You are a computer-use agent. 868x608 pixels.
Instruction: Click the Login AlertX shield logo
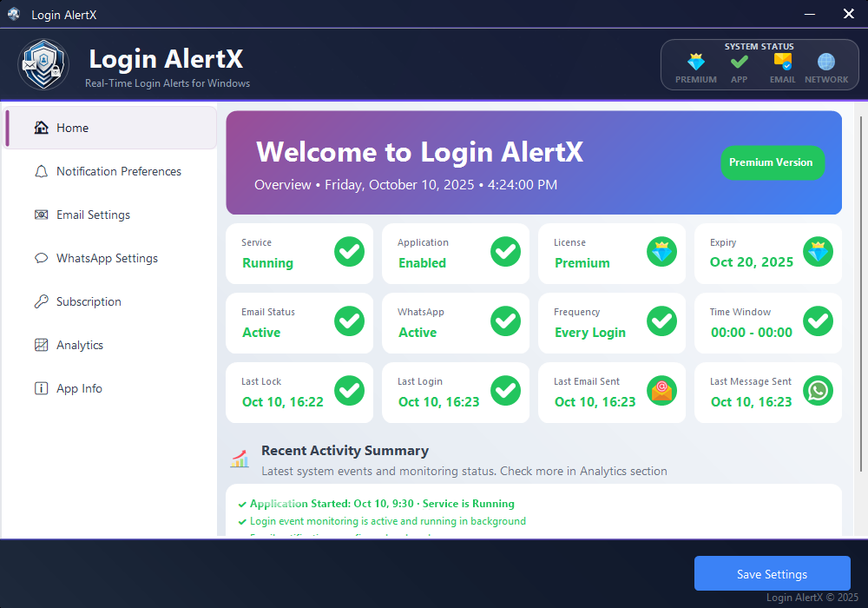pyautogui.click(x=43, y=64)
